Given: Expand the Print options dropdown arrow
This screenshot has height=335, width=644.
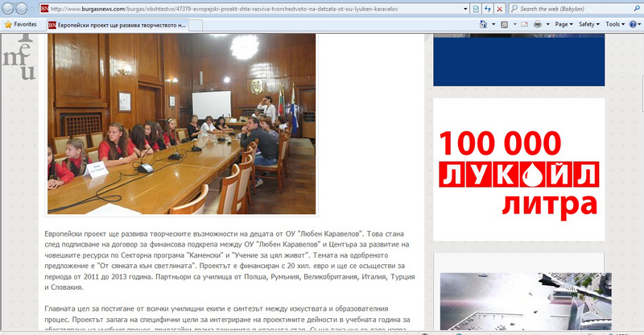Looking at the screenshot, I should click(548, 24).
